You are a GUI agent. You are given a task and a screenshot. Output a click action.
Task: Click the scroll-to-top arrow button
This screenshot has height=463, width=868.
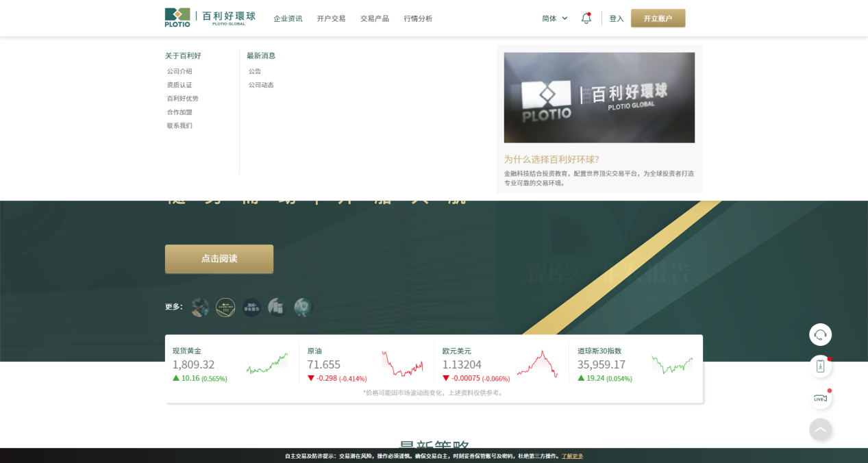click(x=820, y=429)
